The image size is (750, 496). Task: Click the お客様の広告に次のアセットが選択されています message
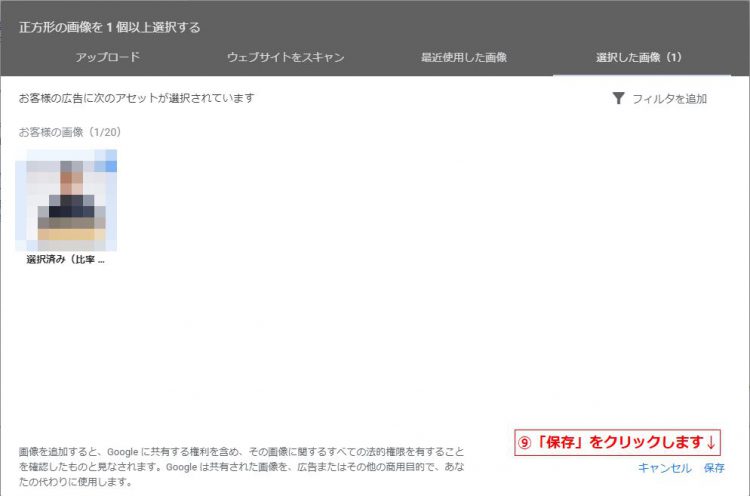[137, 98]
